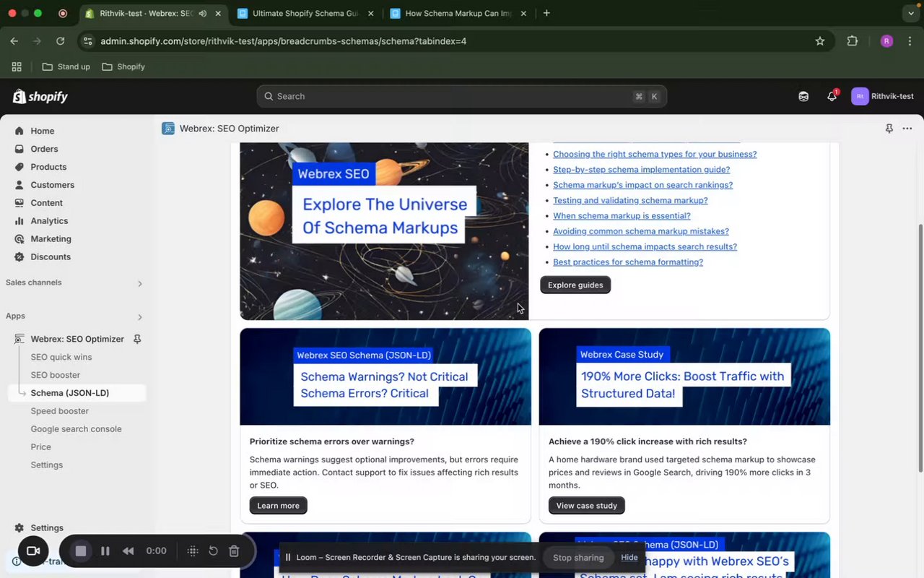Click the Shopify logo

(40, 96)
